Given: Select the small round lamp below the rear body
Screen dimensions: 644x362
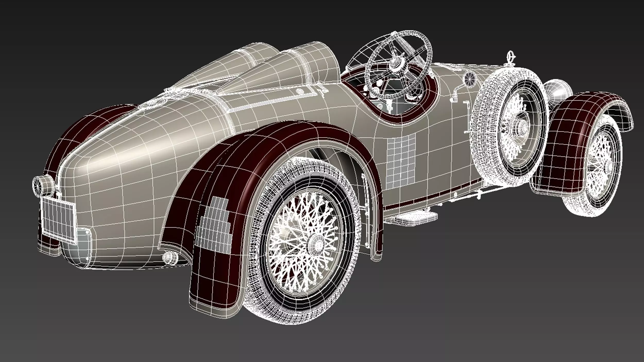Looking at the screenshot, I should point(171,258).
